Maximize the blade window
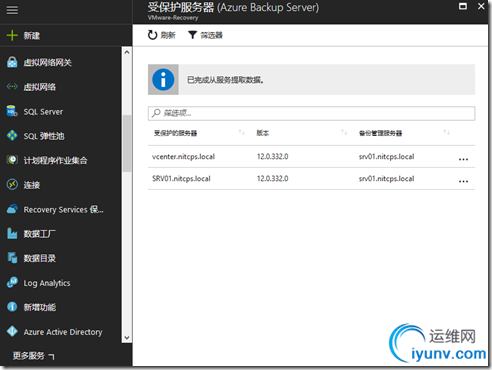The image size is (492, 370). pos(463,6)
